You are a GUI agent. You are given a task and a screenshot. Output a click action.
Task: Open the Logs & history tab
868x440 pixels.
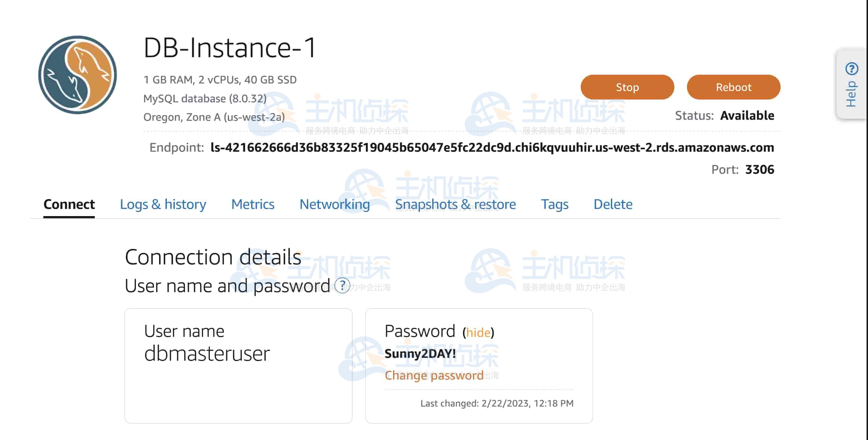coord(163,204)
